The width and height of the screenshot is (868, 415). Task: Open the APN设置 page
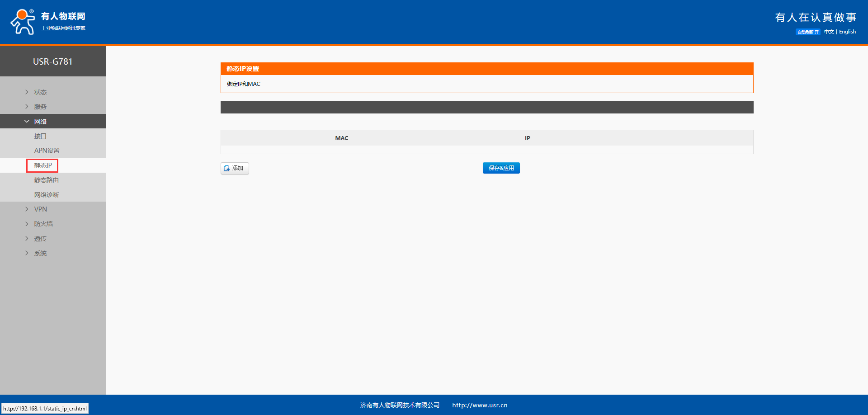(x=47, y=151)
